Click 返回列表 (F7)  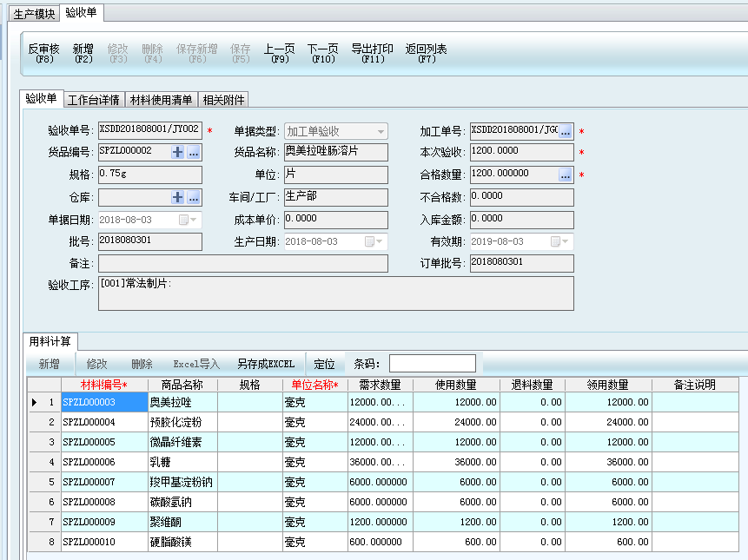click(426, 53)
